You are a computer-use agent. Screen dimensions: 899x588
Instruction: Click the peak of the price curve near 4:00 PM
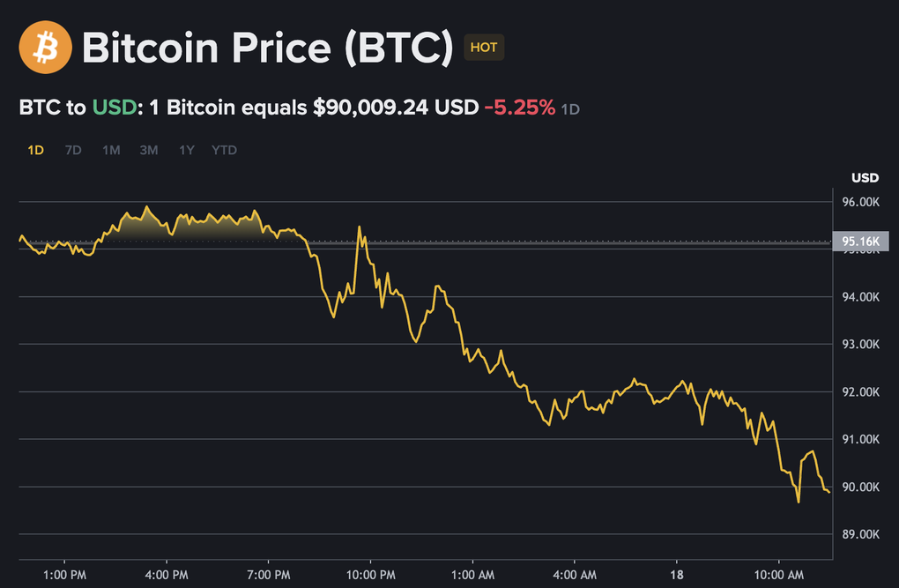(148, 207)
